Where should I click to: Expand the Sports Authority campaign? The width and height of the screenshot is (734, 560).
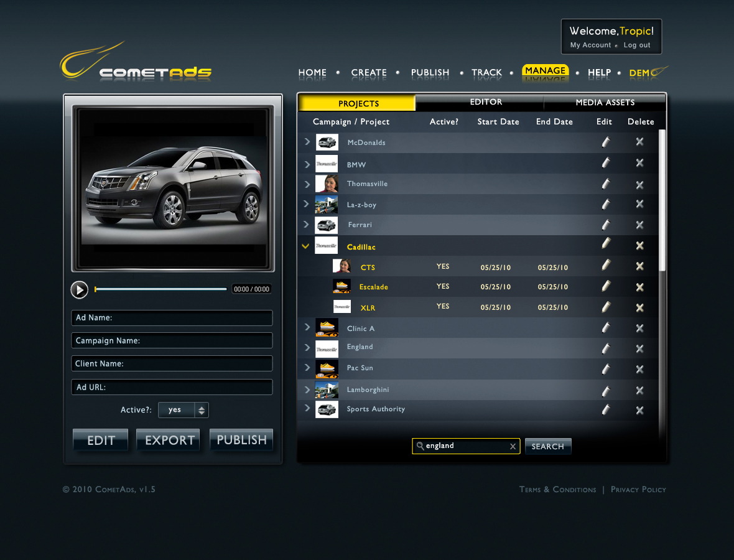click(307, 408)
